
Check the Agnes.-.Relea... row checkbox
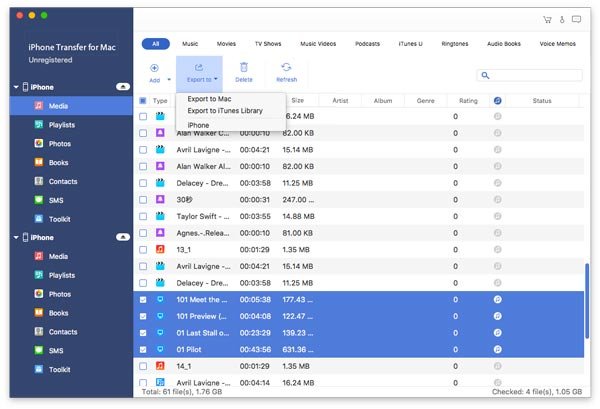click(x=143, y=233)
